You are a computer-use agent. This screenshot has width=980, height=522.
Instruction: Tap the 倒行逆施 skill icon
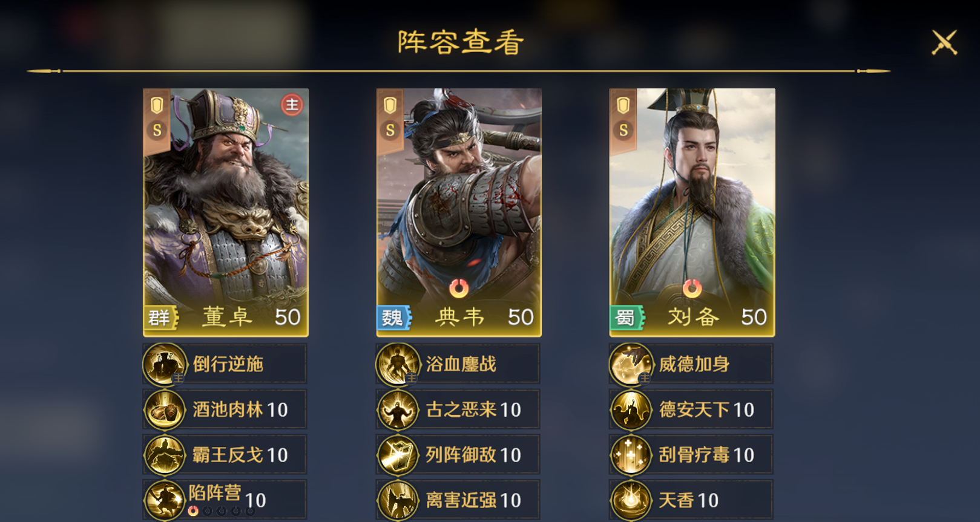point(164,364)
